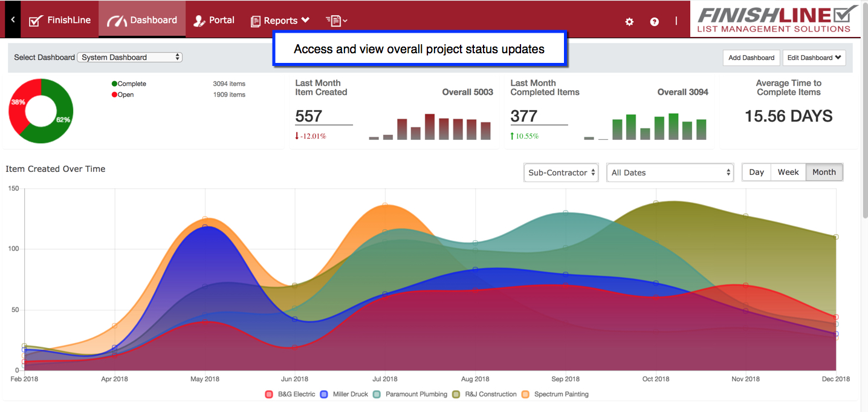Open the settings gear icon

click(629, 21)
